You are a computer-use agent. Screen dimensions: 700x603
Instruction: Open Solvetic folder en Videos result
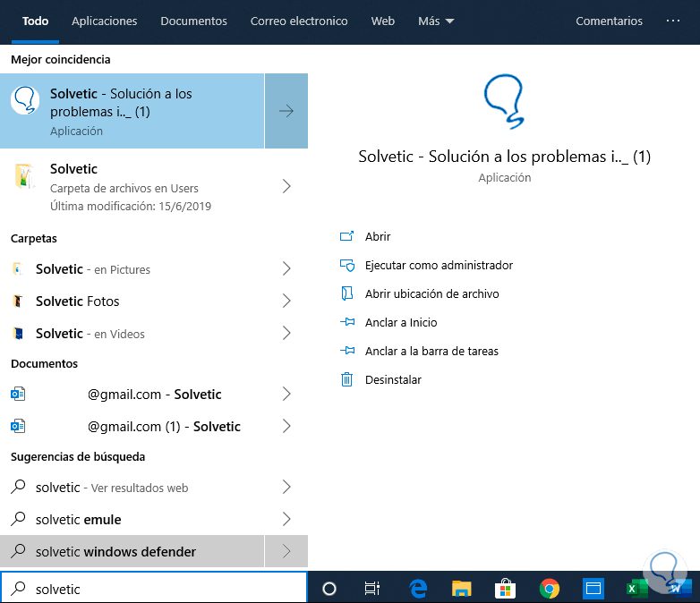(x=154, y=334)
